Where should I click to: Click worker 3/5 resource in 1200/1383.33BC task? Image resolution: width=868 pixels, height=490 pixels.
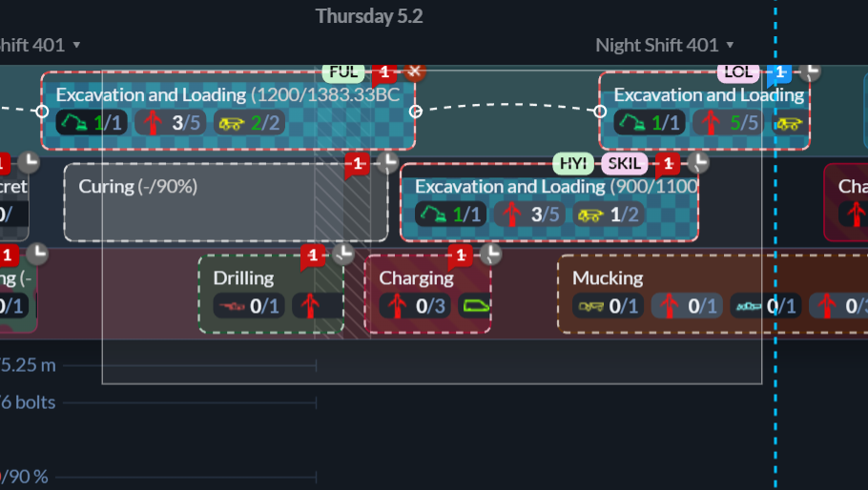(x=171, y=123)
